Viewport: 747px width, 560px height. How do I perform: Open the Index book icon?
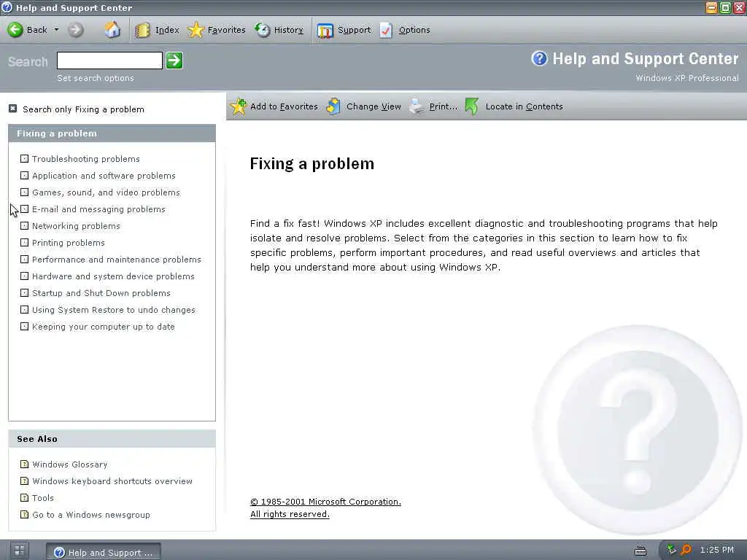142,30
